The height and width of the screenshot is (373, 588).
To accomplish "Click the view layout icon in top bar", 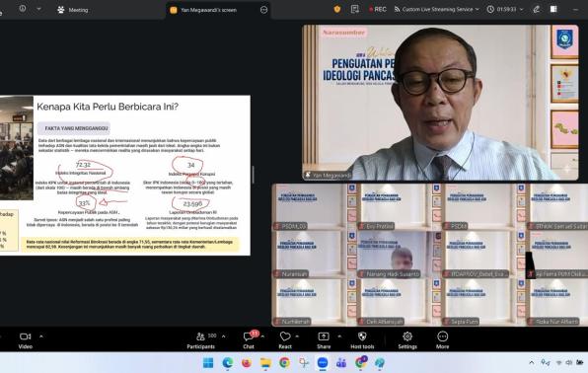I will coord(553,9).
